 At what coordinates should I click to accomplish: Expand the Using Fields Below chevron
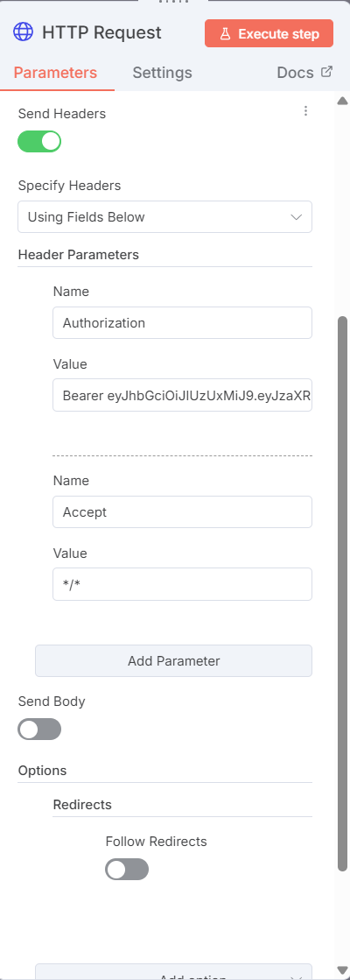click(x=297, y=217)
